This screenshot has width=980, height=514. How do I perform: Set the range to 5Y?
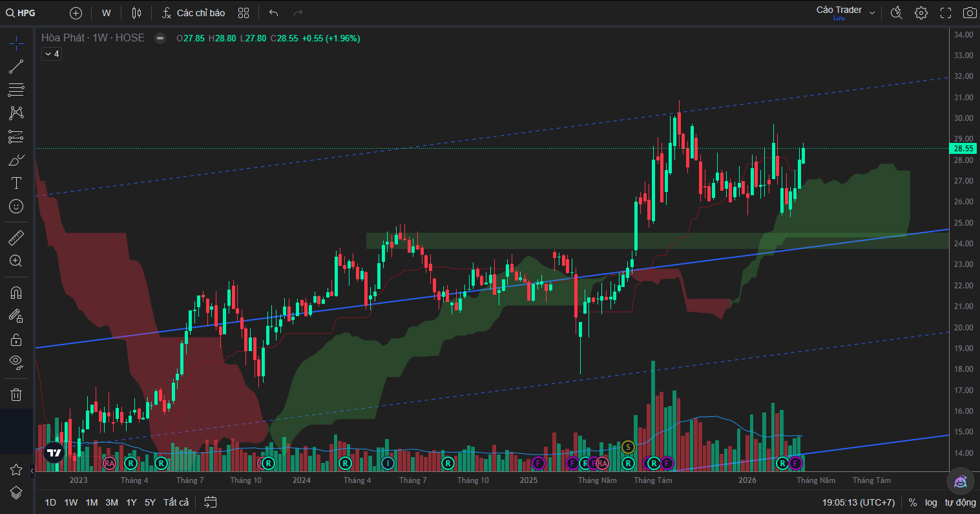pos(150,502)
